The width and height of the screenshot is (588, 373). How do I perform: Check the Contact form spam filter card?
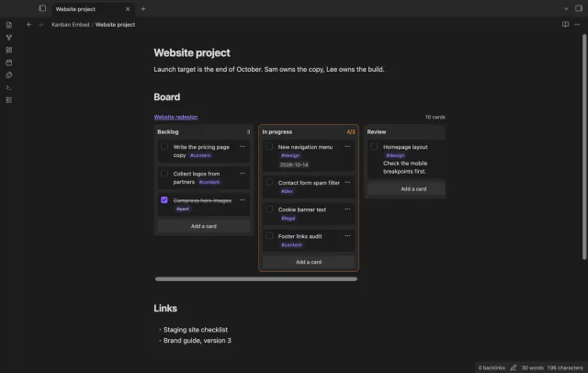pos(269,182)
